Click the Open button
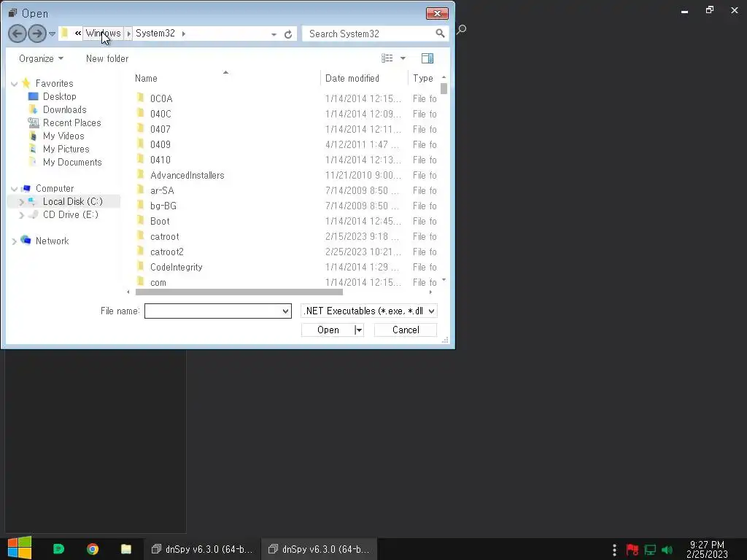Viewport: 747px width, 560px height. point(328,330)
